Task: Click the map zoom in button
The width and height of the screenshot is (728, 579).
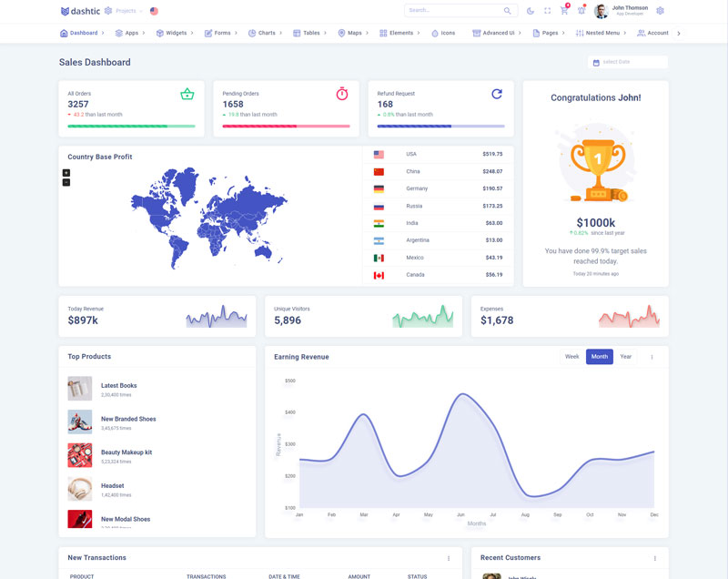Action: coord(66,172)
